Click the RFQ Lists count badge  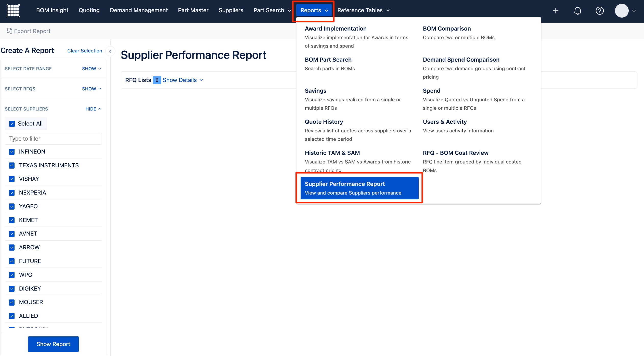tap(157, 80)
